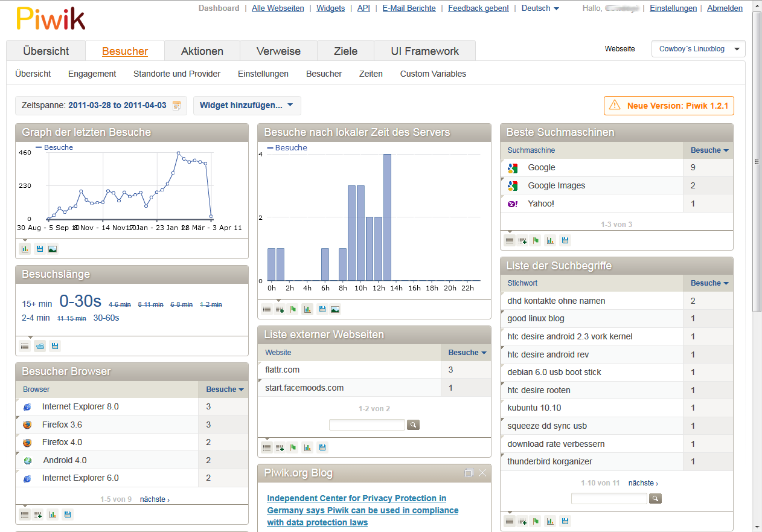Export Besuche nach lokaler Zeit chart as image

[335, 309]
